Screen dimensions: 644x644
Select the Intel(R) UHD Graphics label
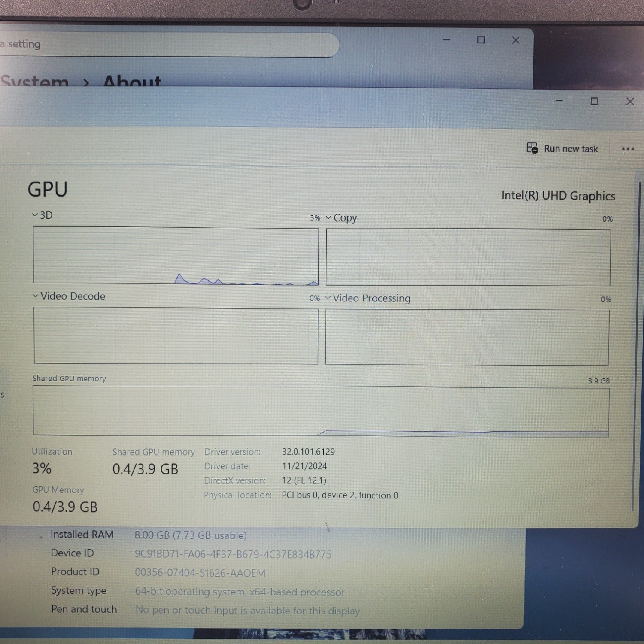[x=558, y=196]
